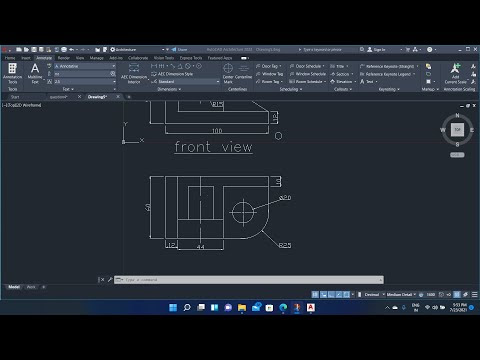Click the Customization menu icon in status bar
Viewport: 480px width, 360px height.
pos(475,294)
